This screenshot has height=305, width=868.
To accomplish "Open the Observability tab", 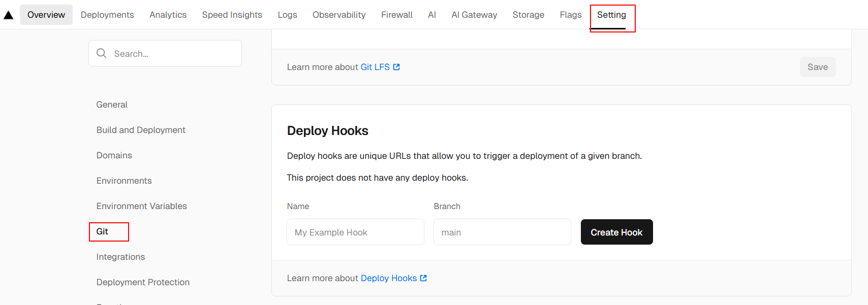I will [x=339, y=15].
